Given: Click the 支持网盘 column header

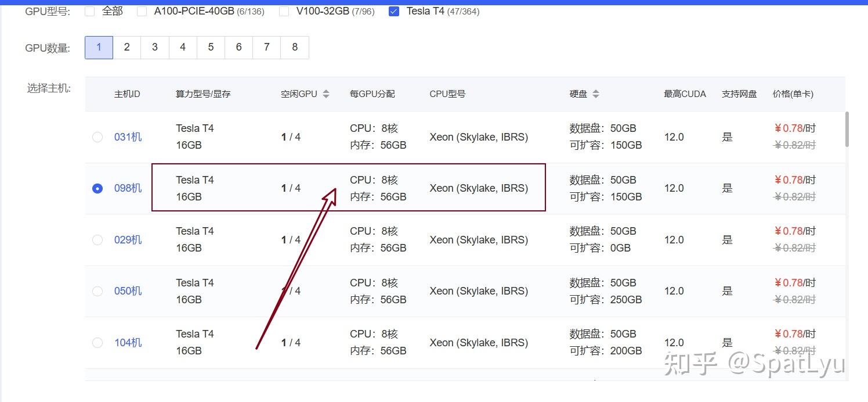Looking at the screenshot, I should [739, 94].
